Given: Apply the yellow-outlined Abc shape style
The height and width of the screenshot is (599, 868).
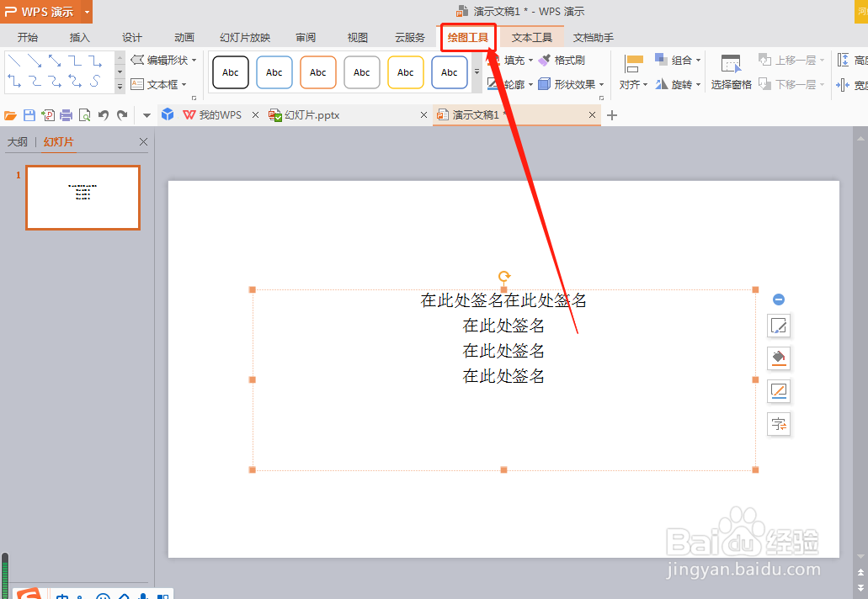Looking at the screenshot, I should (405, 72).
